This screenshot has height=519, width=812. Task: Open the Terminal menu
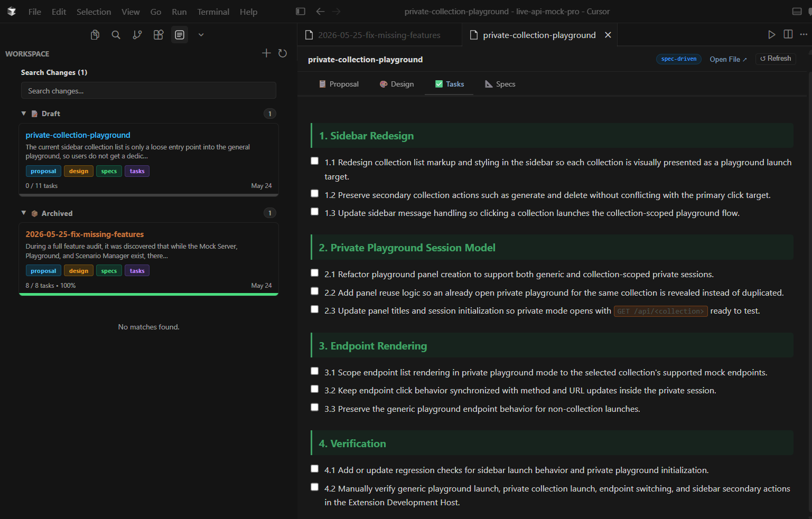[x=213, y=12]
